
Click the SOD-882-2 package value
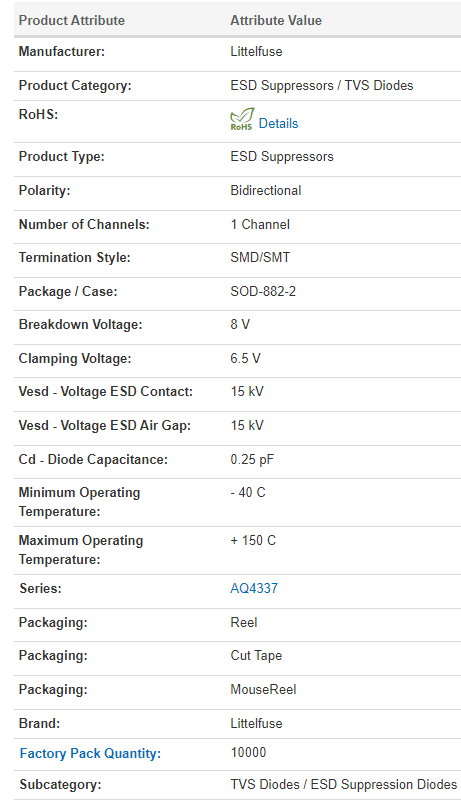[x=263, y=291]
